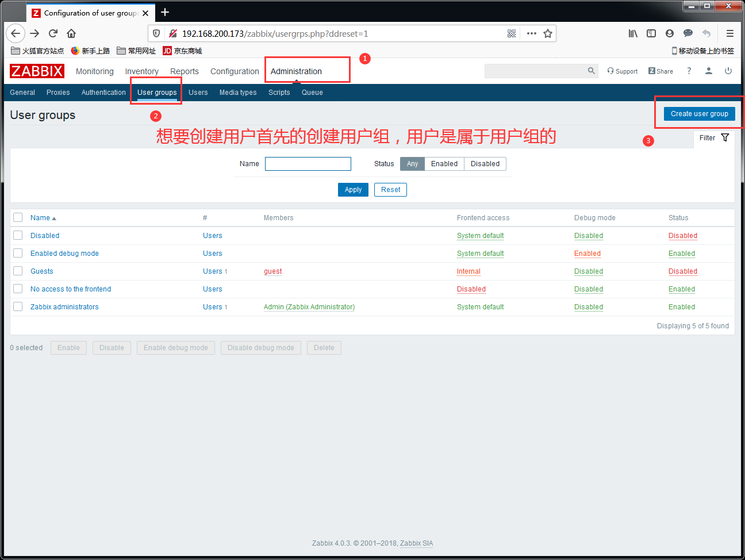The image size is (745, 560).
Task: Click the search magnifier icon
Action: click(x=591, y=71)
